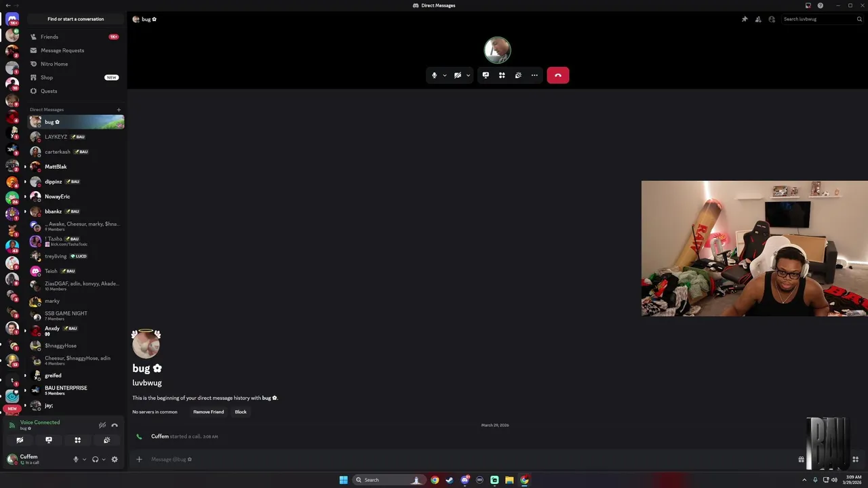Open NowayEric direct message
The image size is (868, 488).
(75, 197)
